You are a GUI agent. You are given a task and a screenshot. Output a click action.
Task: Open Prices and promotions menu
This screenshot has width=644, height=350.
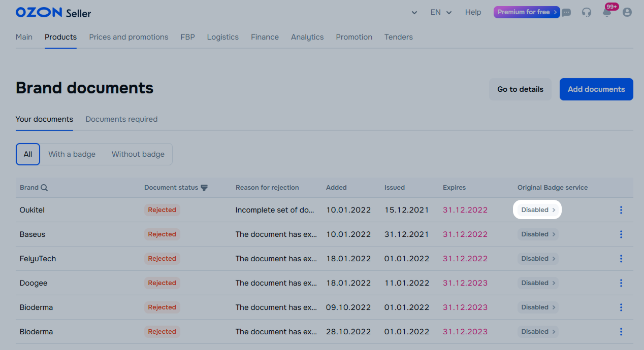pyautogui.click(x=128, y=37)
